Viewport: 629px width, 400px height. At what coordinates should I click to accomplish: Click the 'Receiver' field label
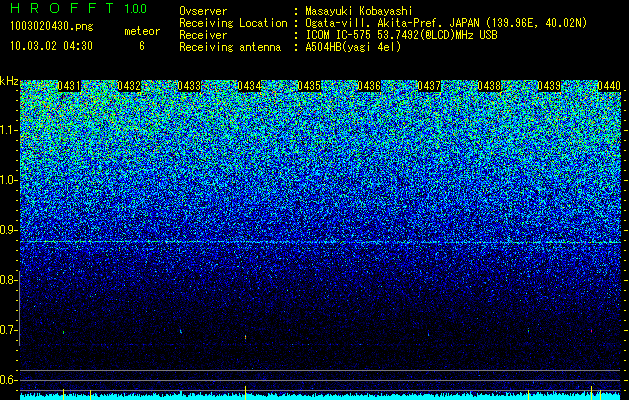click(203, 35)
